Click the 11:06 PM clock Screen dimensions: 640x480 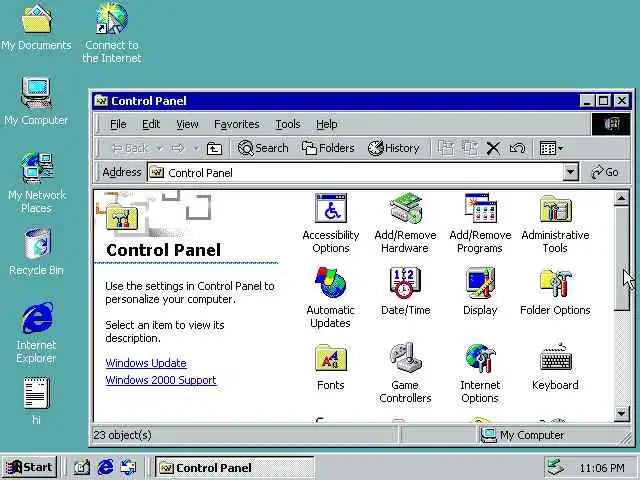602,468
